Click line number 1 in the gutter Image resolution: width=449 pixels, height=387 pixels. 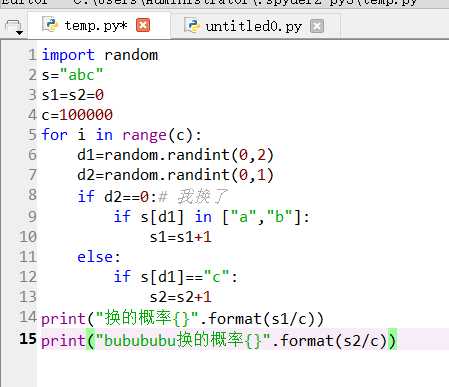point(32,55)
